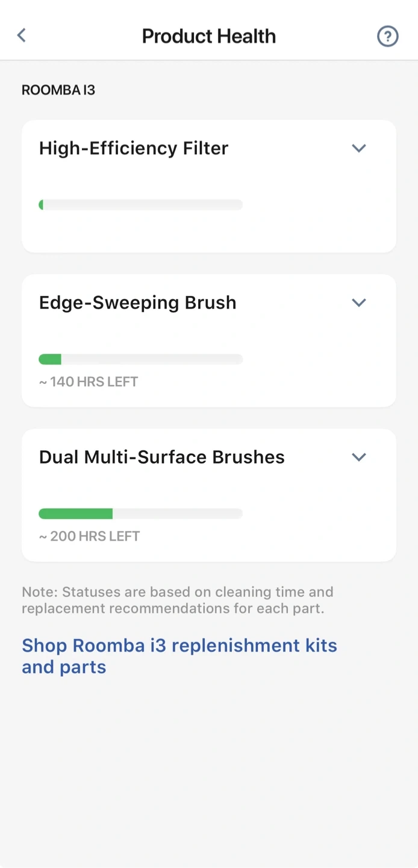Screen dimensions: 418x868
Task: Click the High-Efficiency Filter progress bar
Action: coord(140,205)
